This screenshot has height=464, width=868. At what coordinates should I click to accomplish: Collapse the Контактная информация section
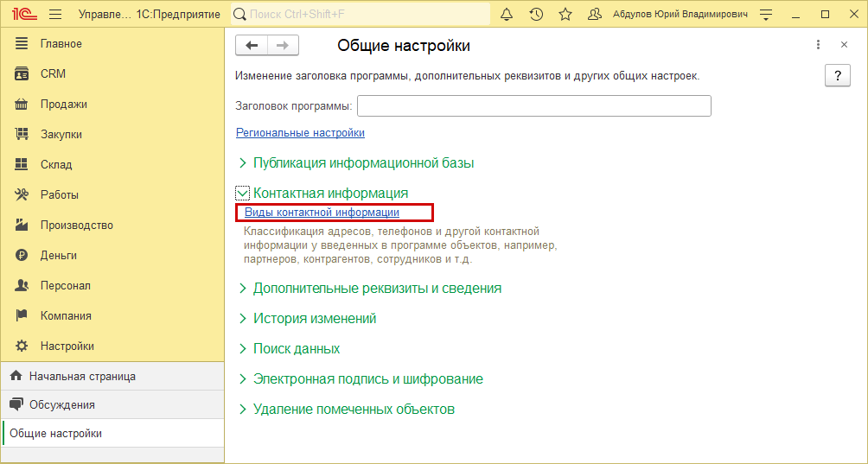pyautogui.click(x=242, y=194)
